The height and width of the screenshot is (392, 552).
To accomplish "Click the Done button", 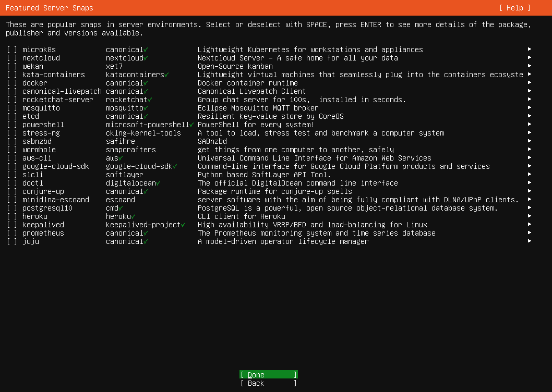I will coord(269,375).
